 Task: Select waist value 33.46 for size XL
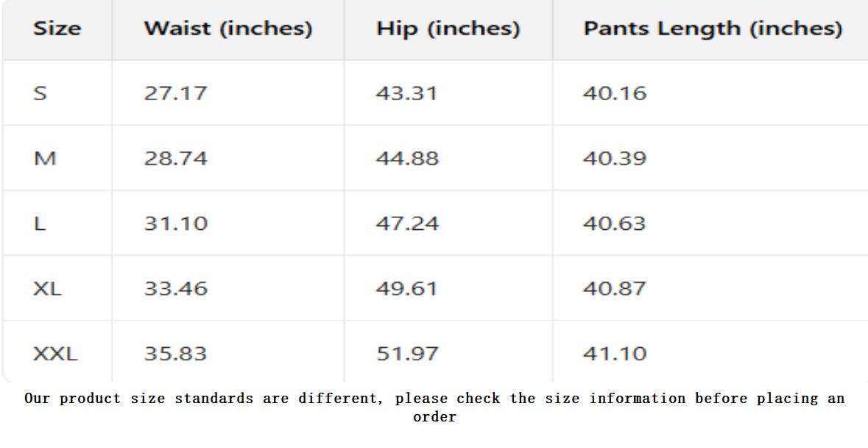point(175,288)
